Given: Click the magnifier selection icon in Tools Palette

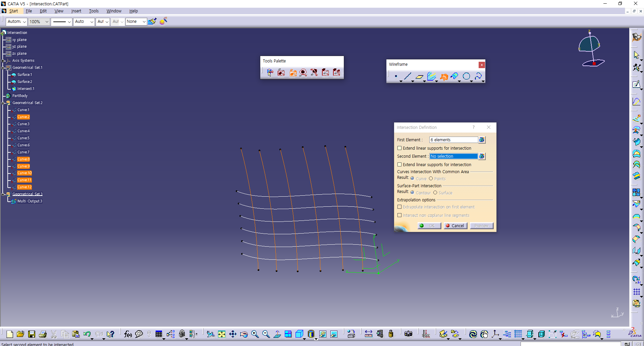Looking at the screenshot, I should 303,72.
